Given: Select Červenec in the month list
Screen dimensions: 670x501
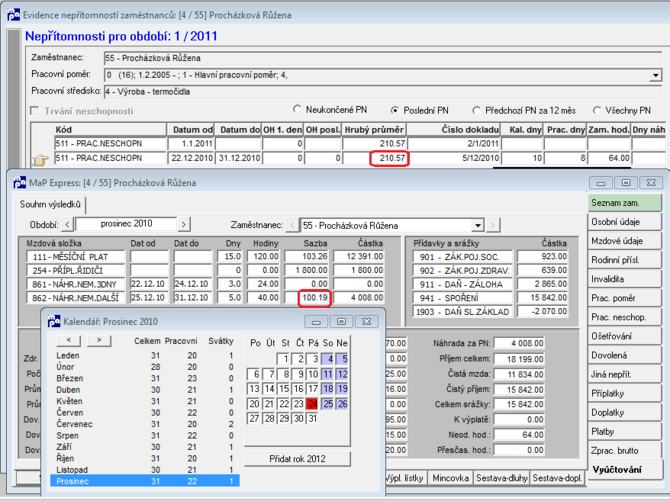Looking at the screenshot, I should 145,424.
